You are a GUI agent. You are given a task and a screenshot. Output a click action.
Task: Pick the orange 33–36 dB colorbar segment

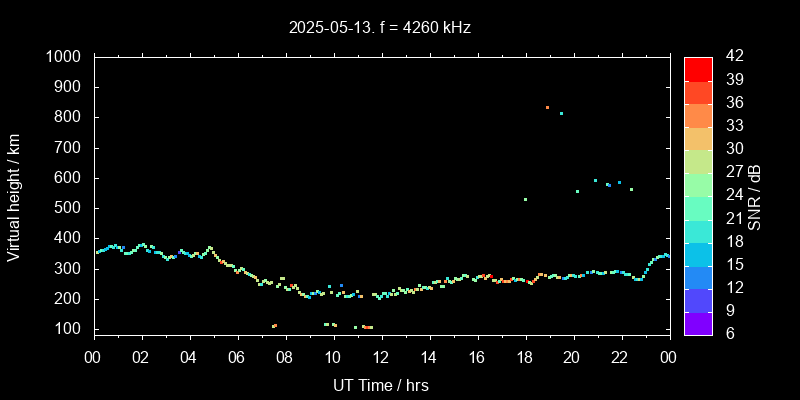[x=698, y=114]
